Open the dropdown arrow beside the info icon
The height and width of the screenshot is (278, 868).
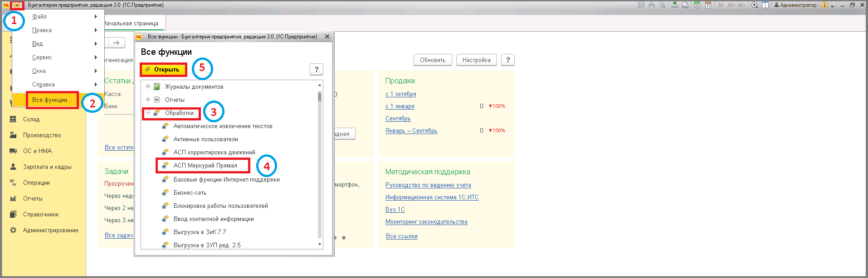click(833, 6)
